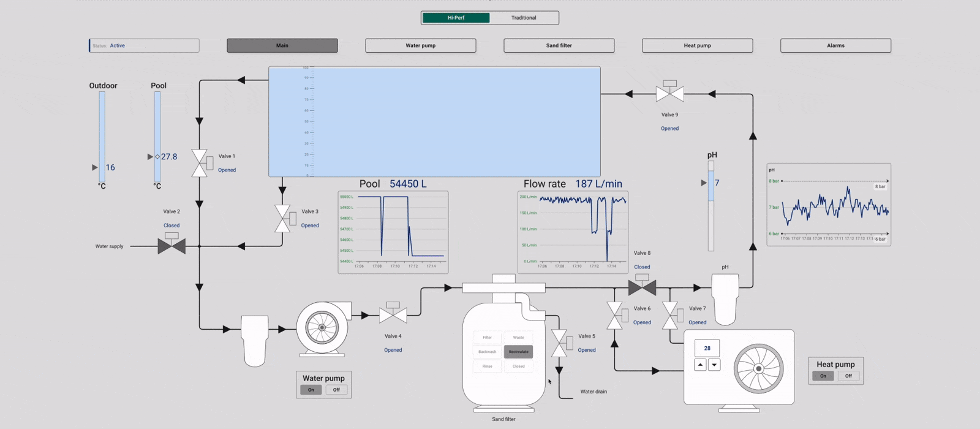This screenshot has height=429, width=980.
Task: Increase heat pump setpoint with up arrow
Action: coord(700,365)
